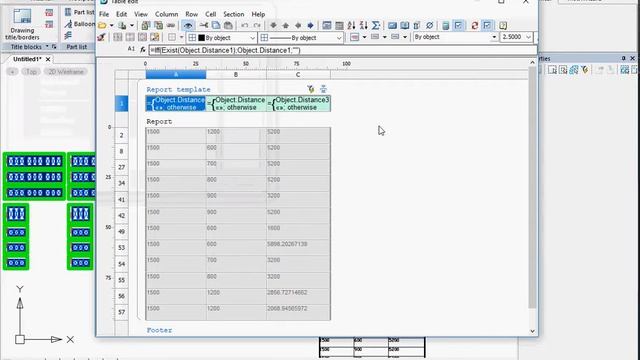Click the filter funnel icon in Report template
The image size is (640, 360).
point(311,89)
